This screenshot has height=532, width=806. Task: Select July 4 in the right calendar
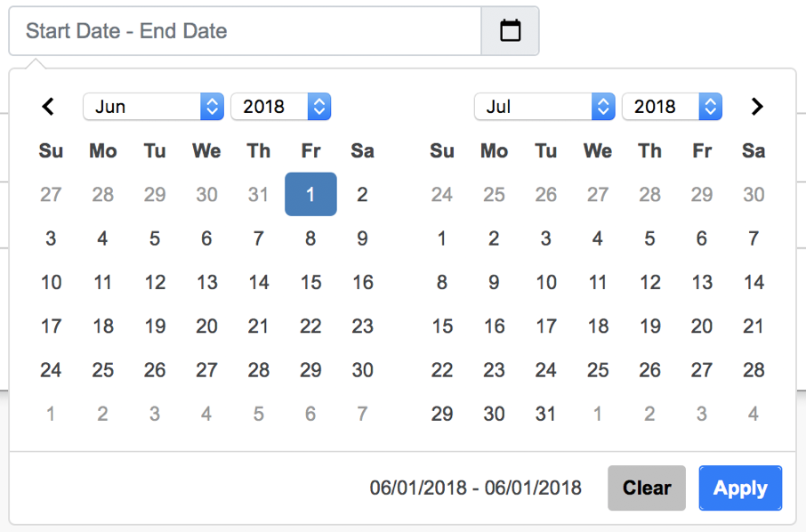pyautogui.click(x=598, y=238)
